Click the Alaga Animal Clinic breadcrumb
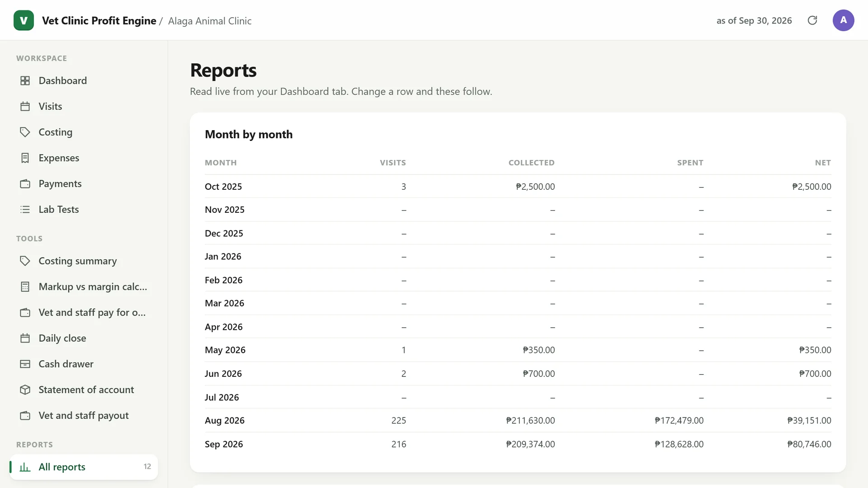The image size is (868, 488). [x=210, y=21]
